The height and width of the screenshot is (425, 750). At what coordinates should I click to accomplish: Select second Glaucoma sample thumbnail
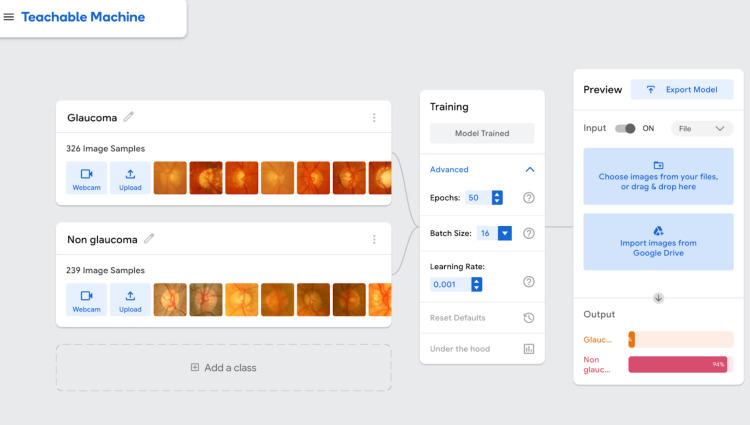(206, 178)
